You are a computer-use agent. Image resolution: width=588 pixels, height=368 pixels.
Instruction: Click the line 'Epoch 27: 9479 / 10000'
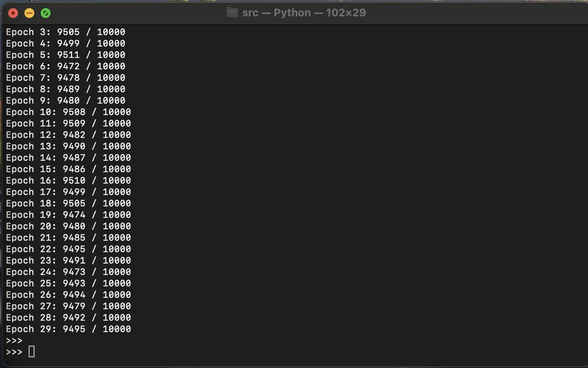pos(69,307)
